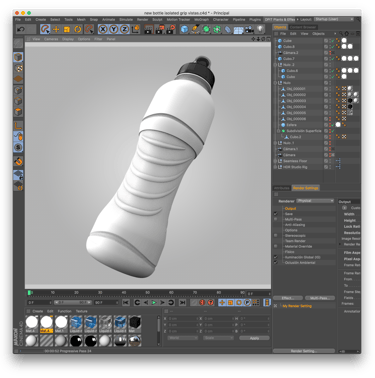The width and height of the screenshot is (375, 378).
Task: Click the Record active objects button
Action: tap(202, 303)
